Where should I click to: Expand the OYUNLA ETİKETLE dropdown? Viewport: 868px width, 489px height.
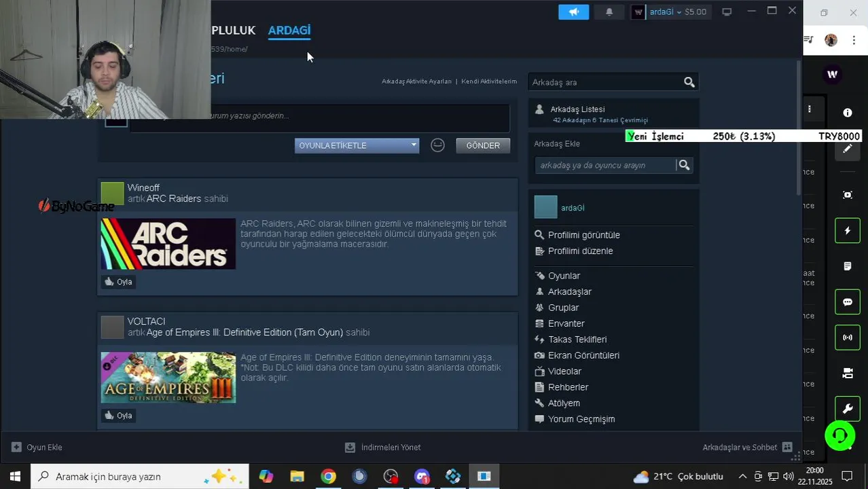tap(357, 145)
